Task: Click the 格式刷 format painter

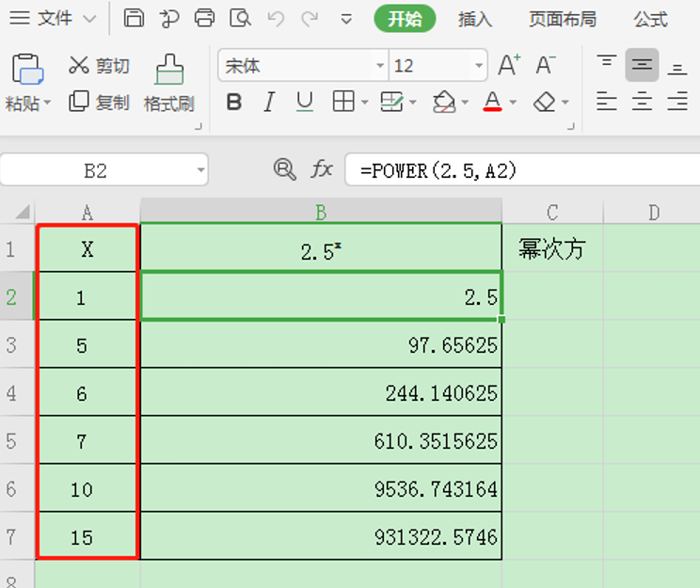Action: (x=169, y=83)
